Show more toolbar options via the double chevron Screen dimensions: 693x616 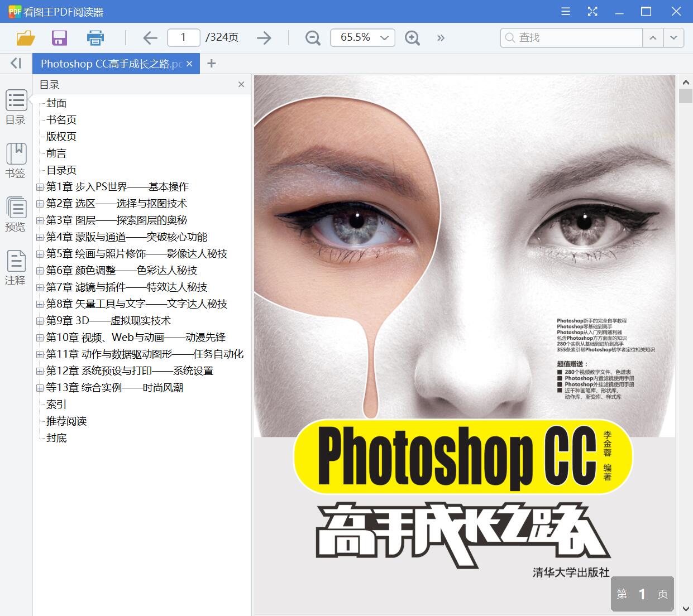point(441,37)
